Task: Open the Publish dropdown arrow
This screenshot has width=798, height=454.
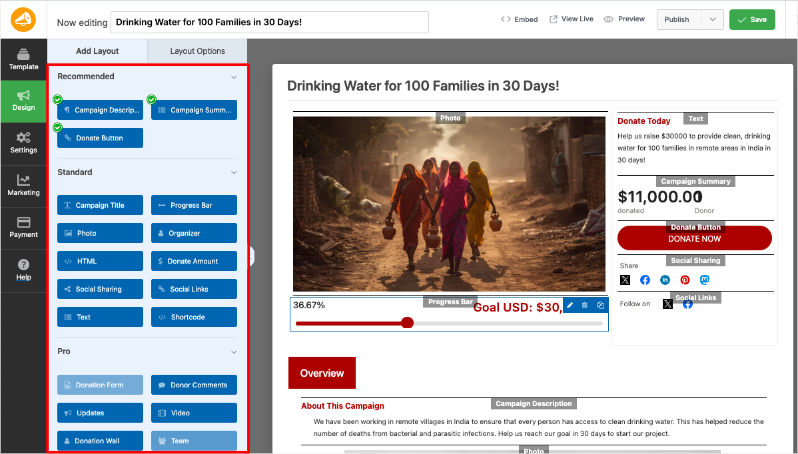Action: 712,19
